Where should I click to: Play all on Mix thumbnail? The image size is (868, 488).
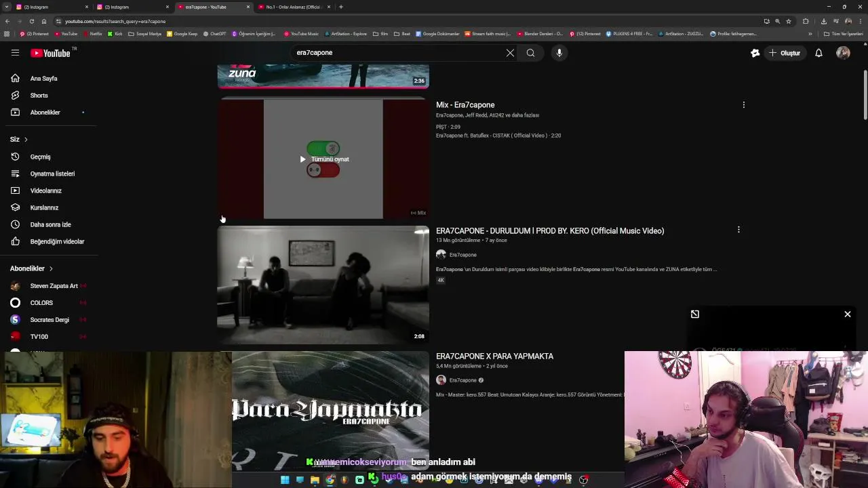(323, 159)
